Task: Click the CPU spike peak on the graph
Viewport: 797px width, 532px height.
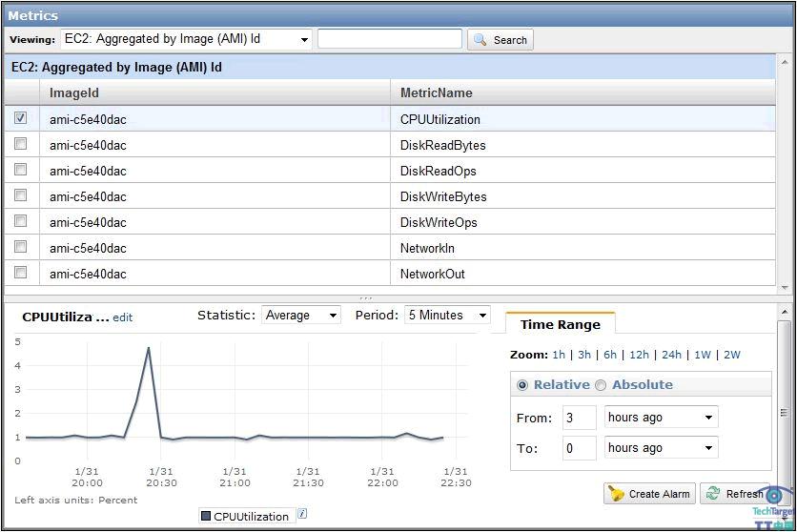Action: coord(149,348)
